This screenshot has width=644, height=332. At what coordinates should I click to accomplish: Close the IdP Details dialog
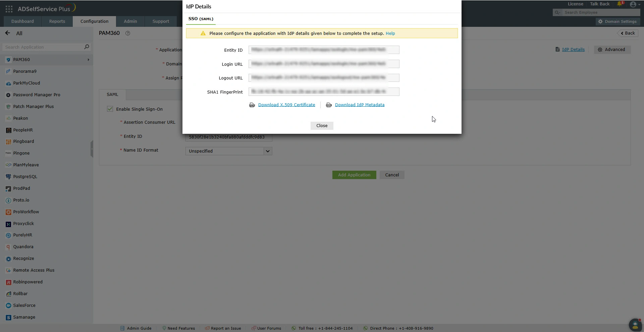click(x=322, y=126)
